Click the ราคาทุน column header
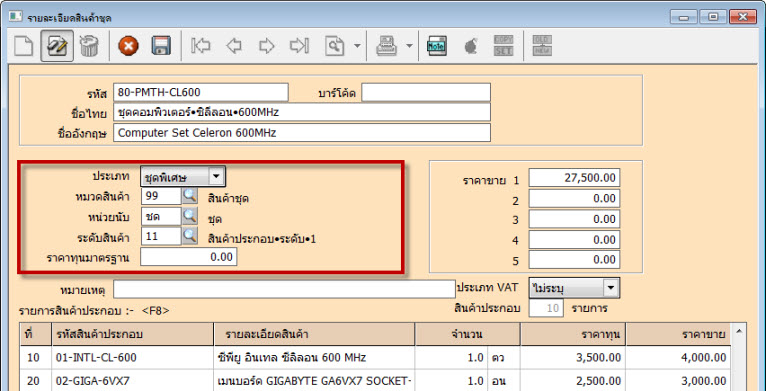 coord(573,334)
